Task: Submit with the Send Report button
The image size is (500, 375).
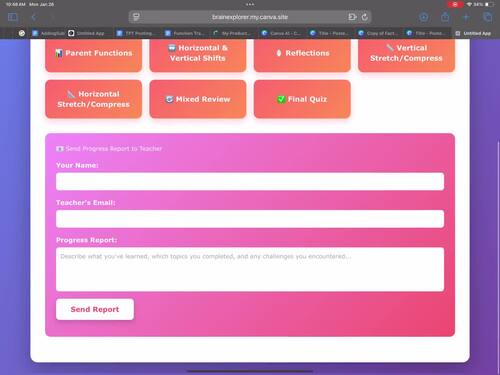Action: 95,309
